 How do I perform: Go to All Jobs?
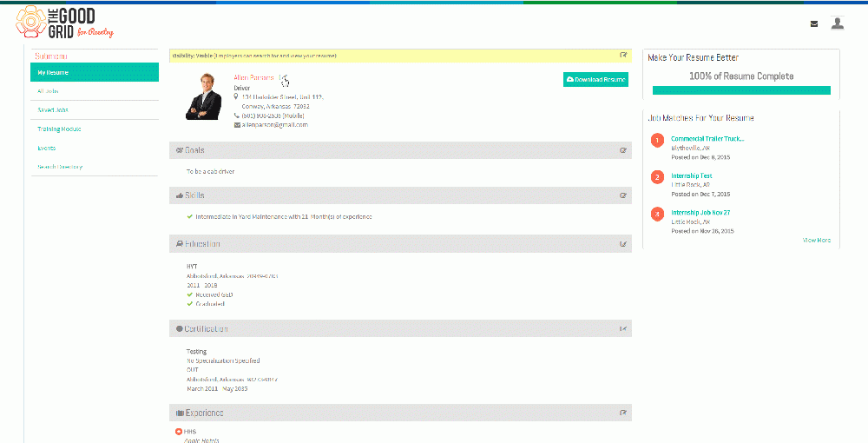pos(48,91)
